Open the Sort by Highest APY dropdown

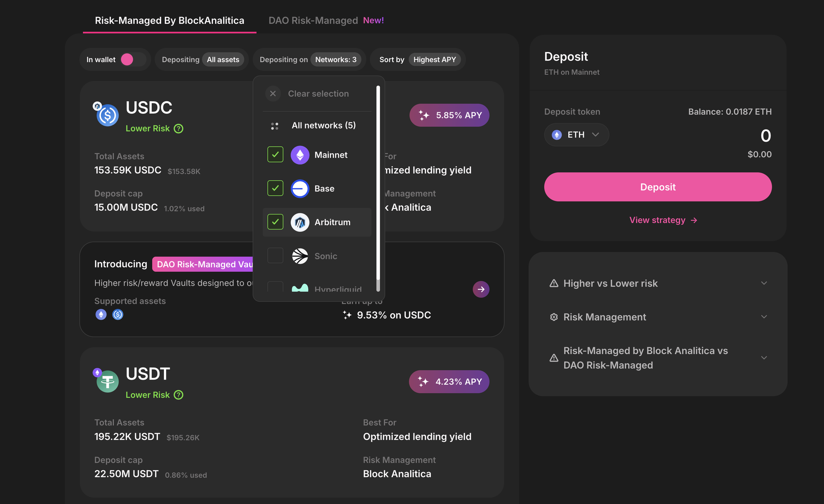[x=434, y=60]
